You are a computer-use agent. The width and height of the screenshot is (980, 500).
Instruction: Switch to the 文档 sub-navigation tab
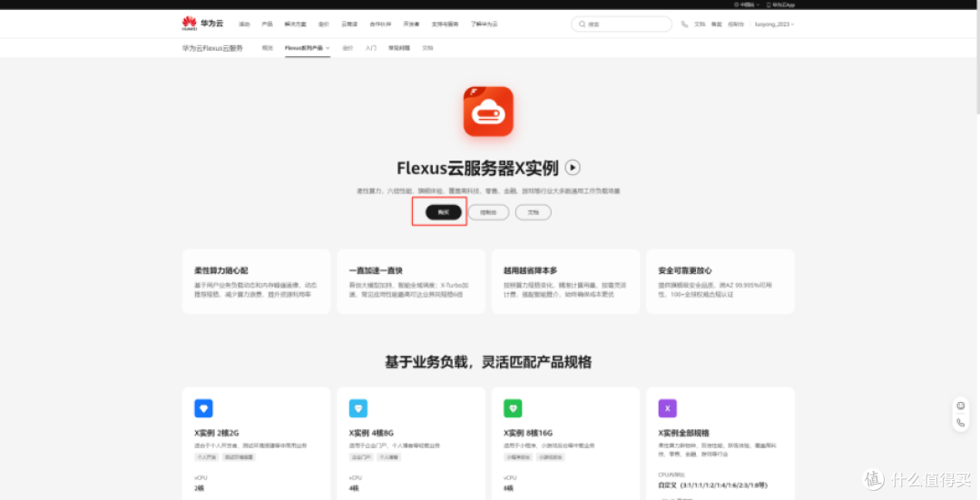tap(427, 48)
